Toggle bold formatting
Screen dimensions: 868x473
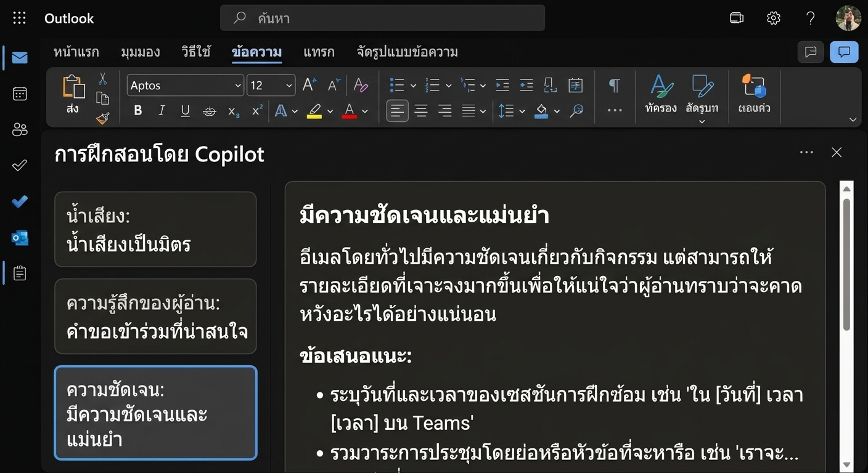click(138, 111)
